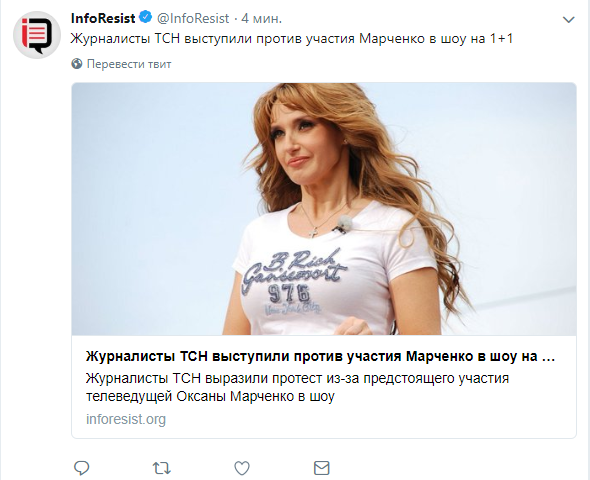This screenshot has height=480, width=590.
Task: Click the lapel microphone in the photo
Action: pos(343,224)
